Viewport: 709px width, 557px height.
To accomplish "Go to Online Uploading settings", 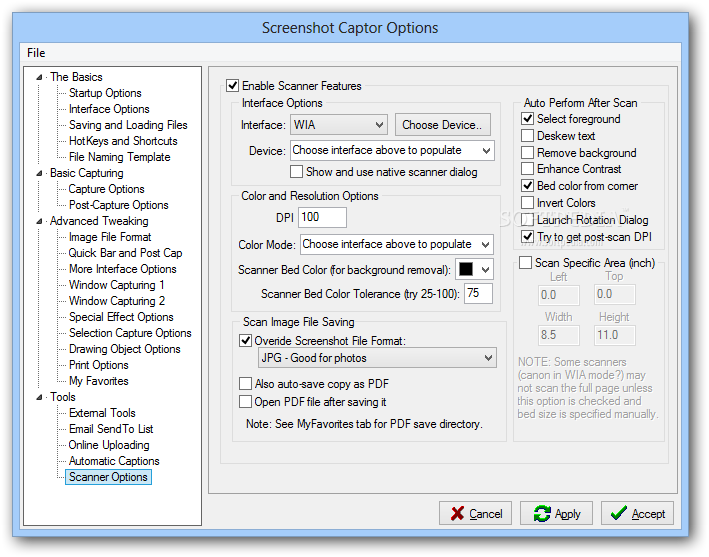I will pyautogui.click(x=109, y=445).
